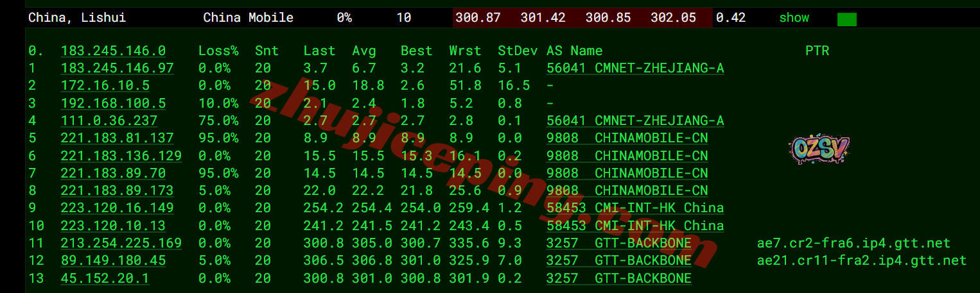This screenshot has height=293, width=980.
Task: Click the "show" link for China Mobile
Action: click(794, 18)
